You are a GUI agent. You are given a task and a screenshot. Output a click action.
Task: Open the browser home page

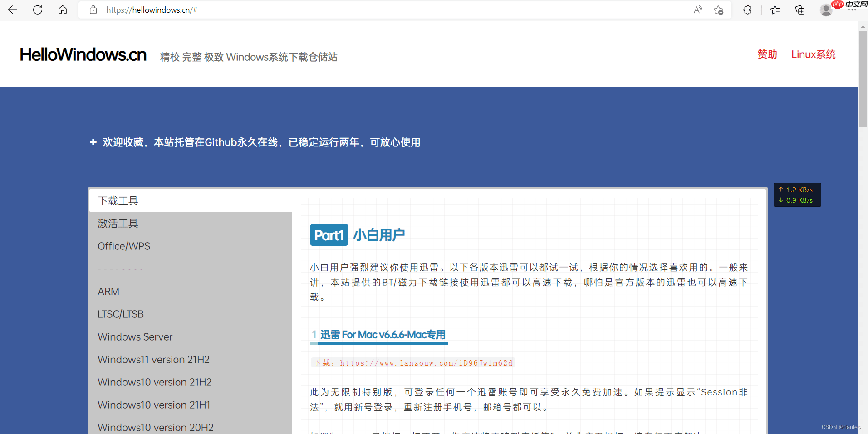(x=63, y=10)
